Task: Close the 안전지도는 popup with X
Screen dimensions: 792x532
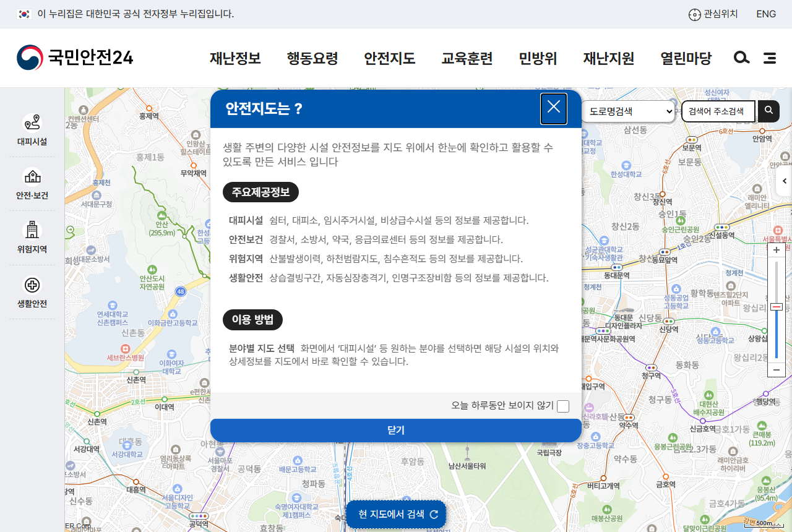Action: (554, 108)
